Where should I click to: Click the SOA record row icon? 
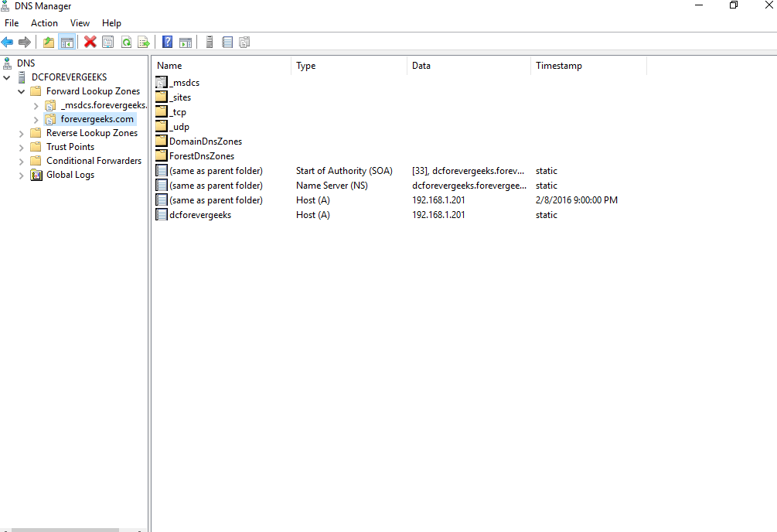click(x=162, y=171)
